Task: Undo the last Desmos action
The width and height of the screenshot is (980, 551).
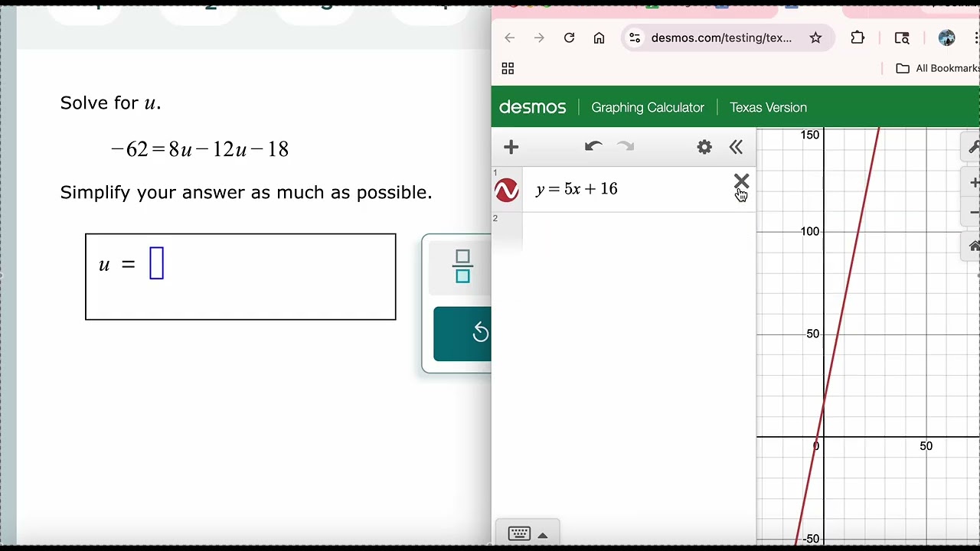Action: pyautogui.click(x=593, y=146)
